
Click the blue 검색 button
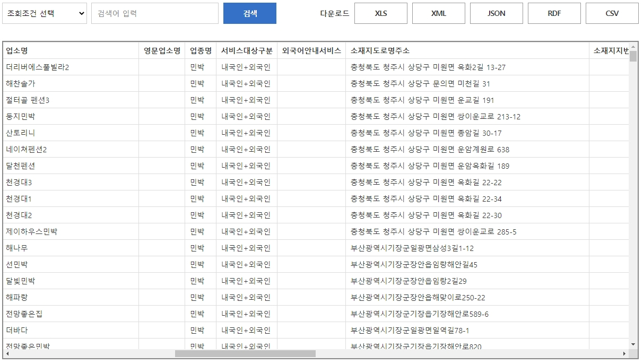[x=250, y=13]
